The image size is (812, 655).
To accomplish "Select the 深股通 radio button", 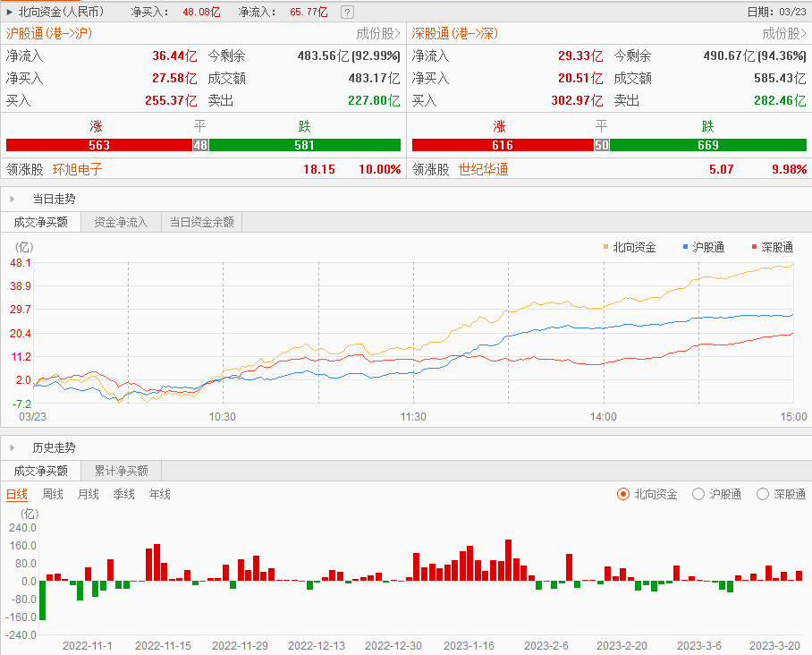I will tap(763, 494).
